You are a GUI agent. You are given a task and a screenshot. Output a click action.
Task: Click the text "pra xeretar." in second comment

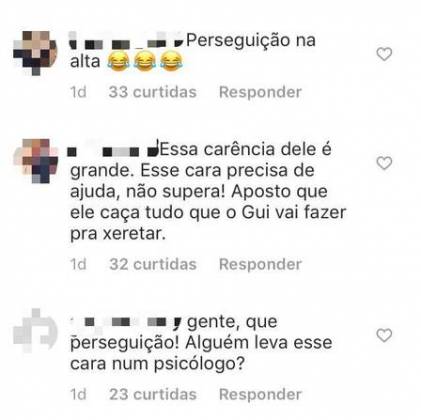click(118, 234)
